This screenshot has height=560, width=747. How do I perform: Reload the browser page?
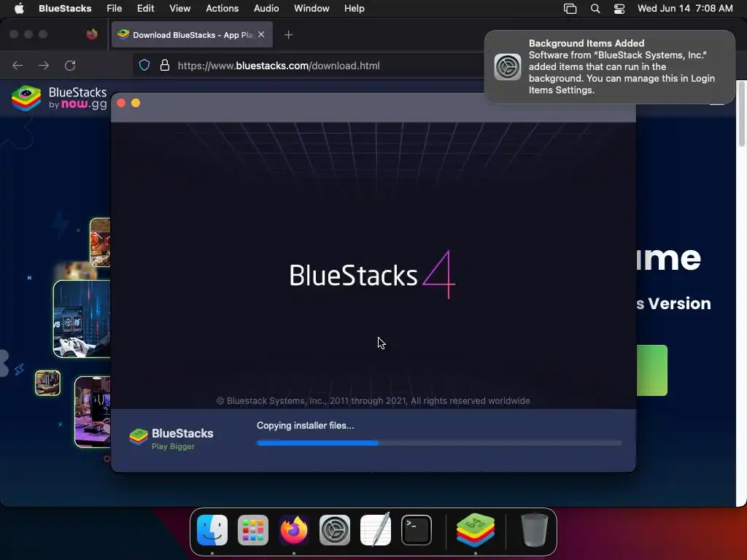(70, 65)
